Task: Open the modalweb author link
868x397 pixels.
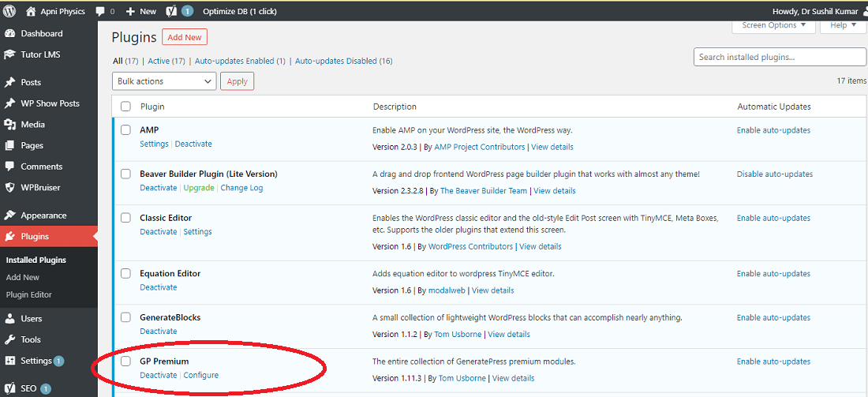Action: pyautogui.click(x=447, y=290)
